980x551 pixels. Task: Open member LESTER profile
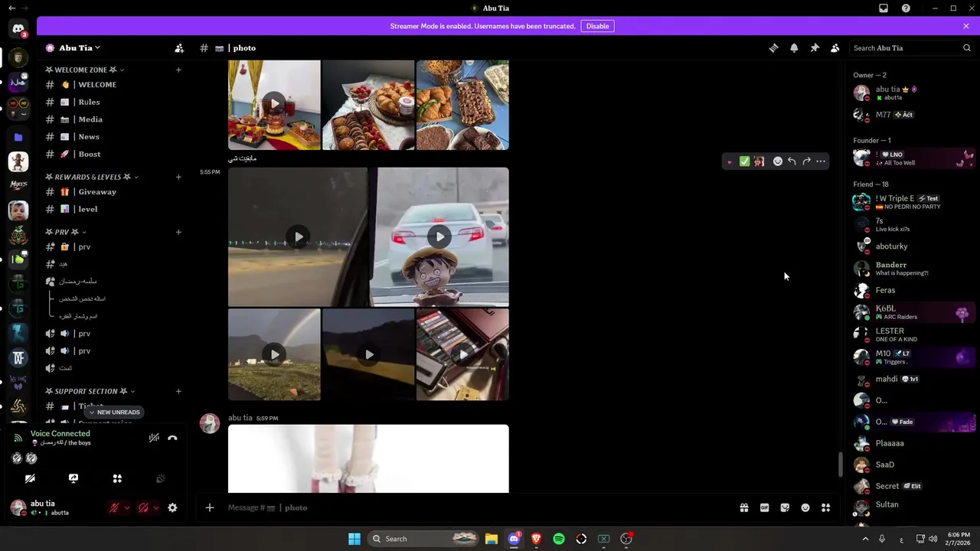pyautogui.click(x=911, y=334)
